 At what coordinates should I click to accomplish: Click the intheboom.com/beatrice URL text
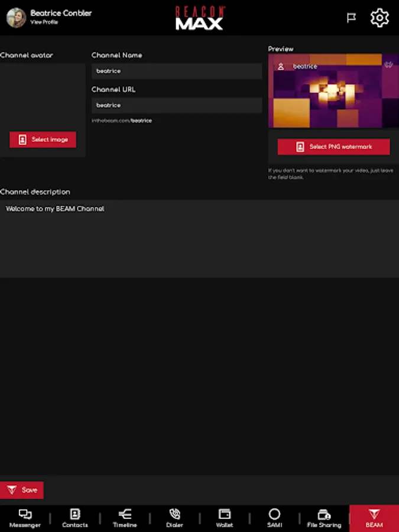(x=122, y=121)
